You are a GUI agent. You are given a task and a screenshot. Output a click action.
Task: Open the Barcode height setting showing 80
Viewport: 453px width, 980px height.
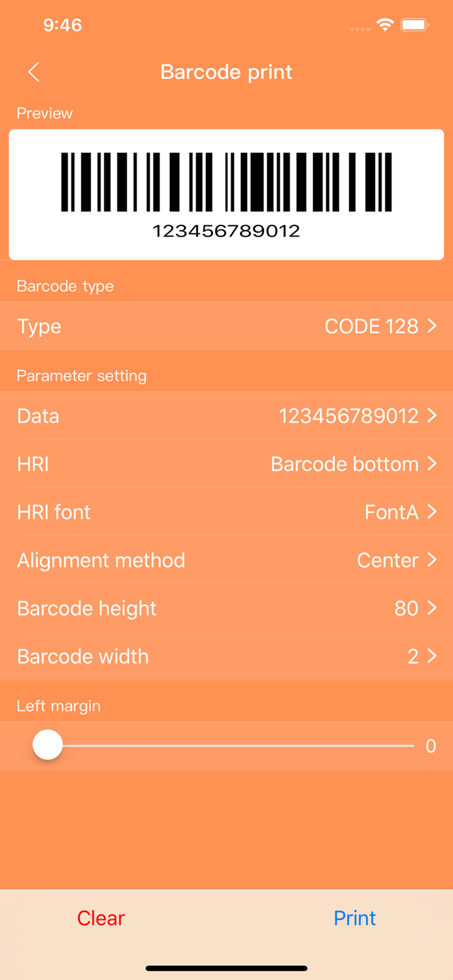coord(226,608)
